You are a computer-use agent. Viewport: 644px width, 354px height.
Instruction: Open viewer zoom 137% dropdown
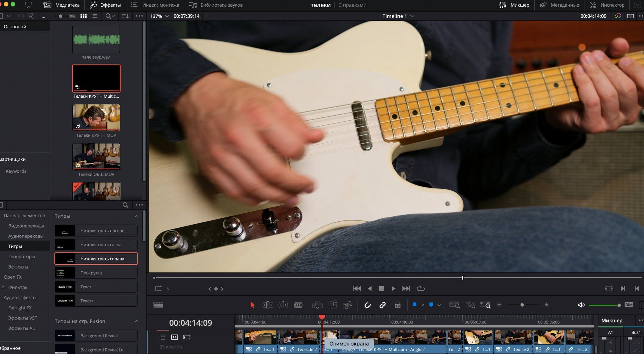coord(159,16)
